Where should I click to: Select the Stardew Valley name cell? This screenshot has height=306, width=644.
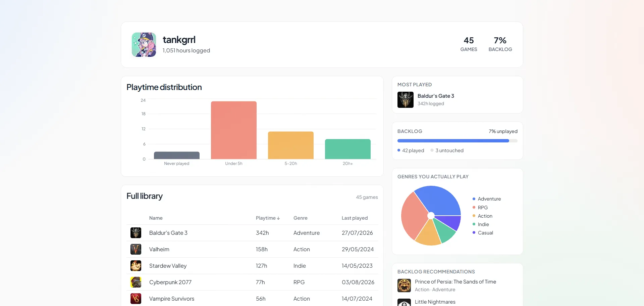click(168, 266)
